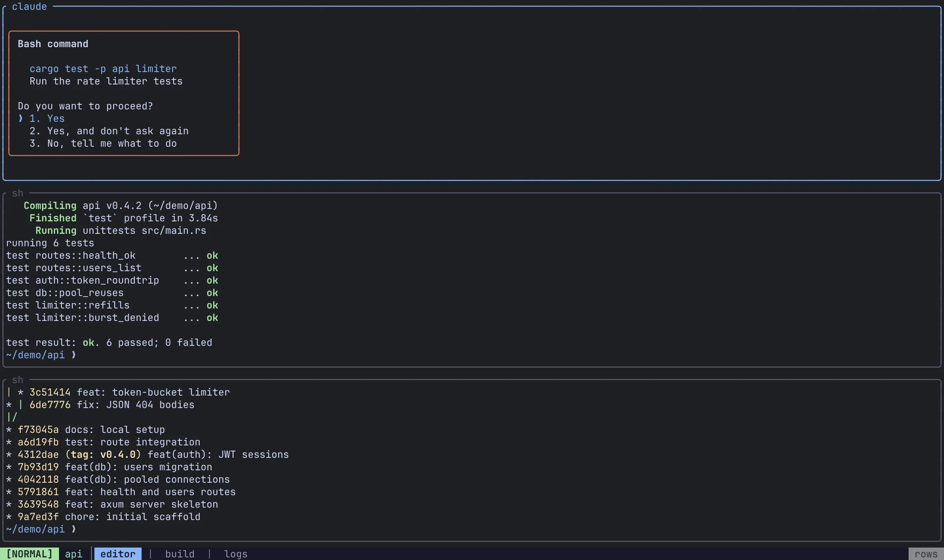Click commit hash 3c51414
This screenshot has width=944, height=560.
pos(50,392)
